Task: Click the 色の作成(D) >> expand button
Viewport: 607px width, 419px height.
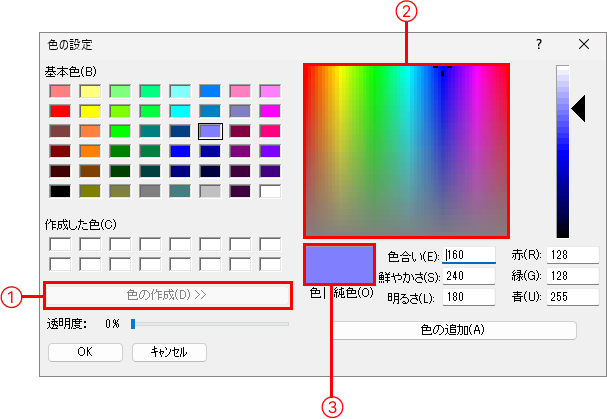Action: click(167, 295)
